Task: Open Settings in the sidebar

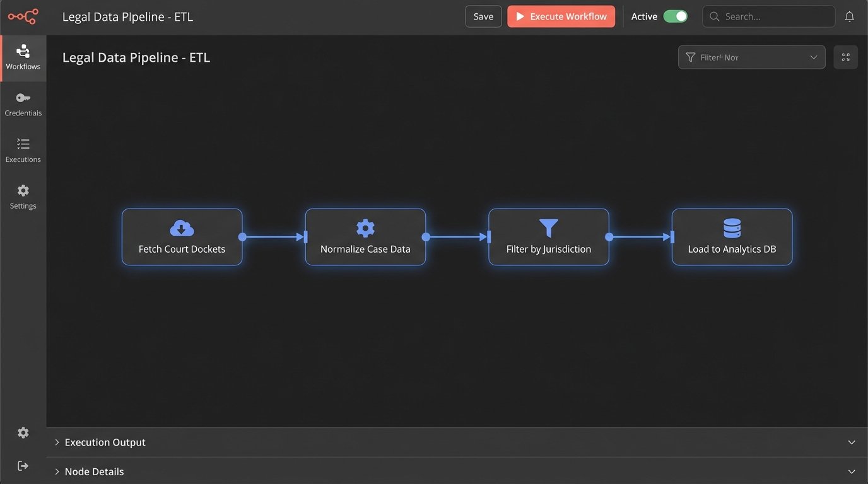Action: point(23,197)
